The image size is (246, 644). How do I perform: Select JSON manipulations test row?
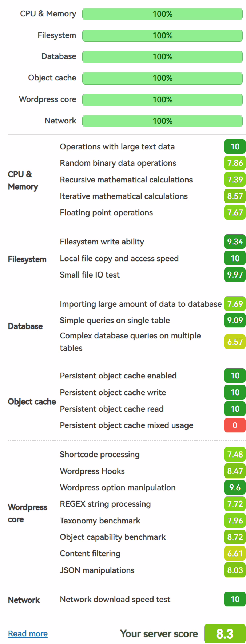153,570
